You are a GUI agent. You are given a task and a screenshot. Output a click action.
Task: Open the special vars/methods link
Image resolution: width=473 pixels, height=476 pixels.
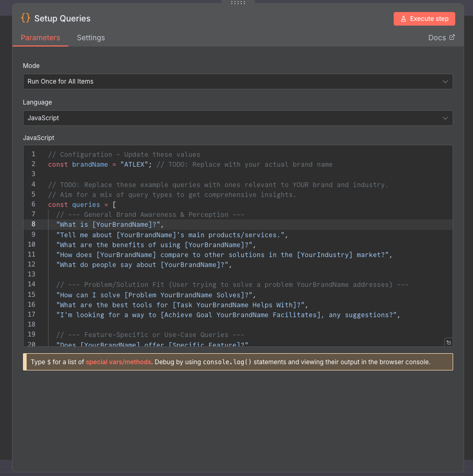(119, 362)
